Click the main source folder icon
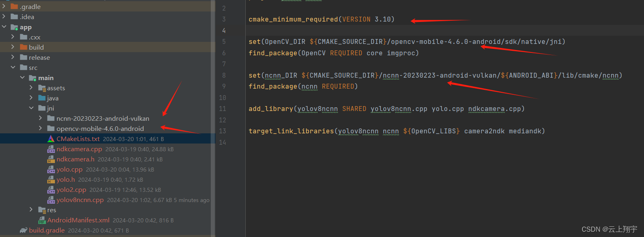644x237 pixels. point(33,78)
